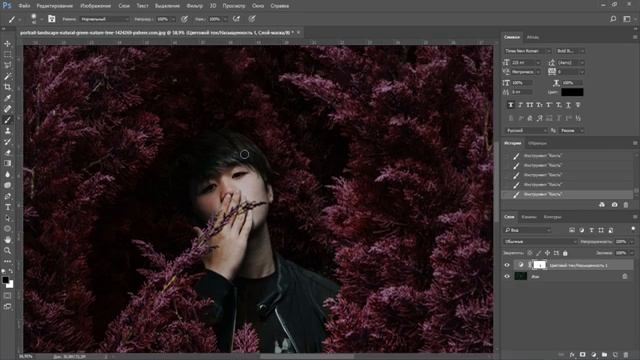
Task: Open layer blend mode dropdown
Action: coord(540,242)
